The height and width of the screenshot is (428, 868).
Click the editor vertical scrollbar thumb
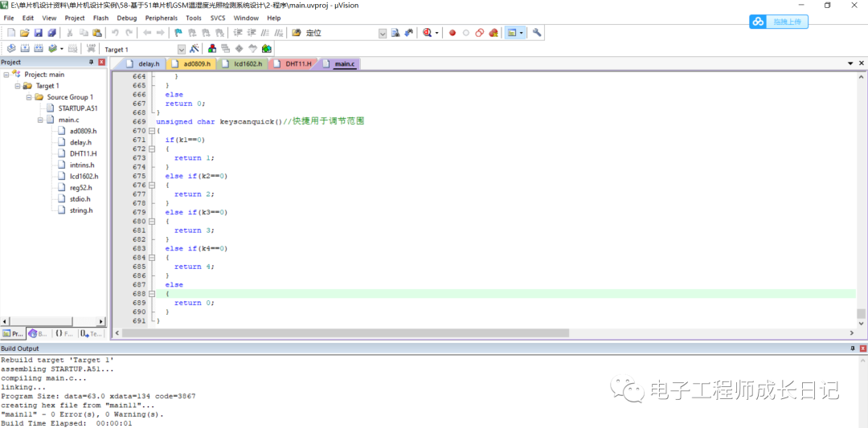coord(861,313)
